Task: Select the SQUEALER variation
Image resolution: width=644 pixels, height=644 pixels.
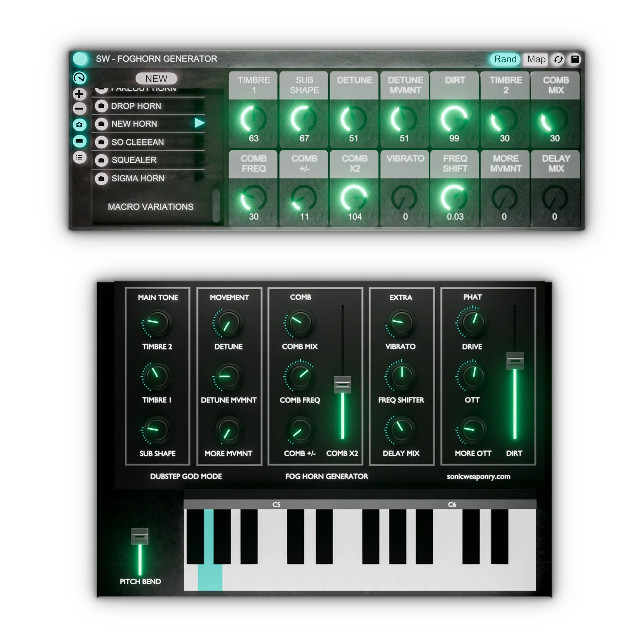Action: pos(148,160)
